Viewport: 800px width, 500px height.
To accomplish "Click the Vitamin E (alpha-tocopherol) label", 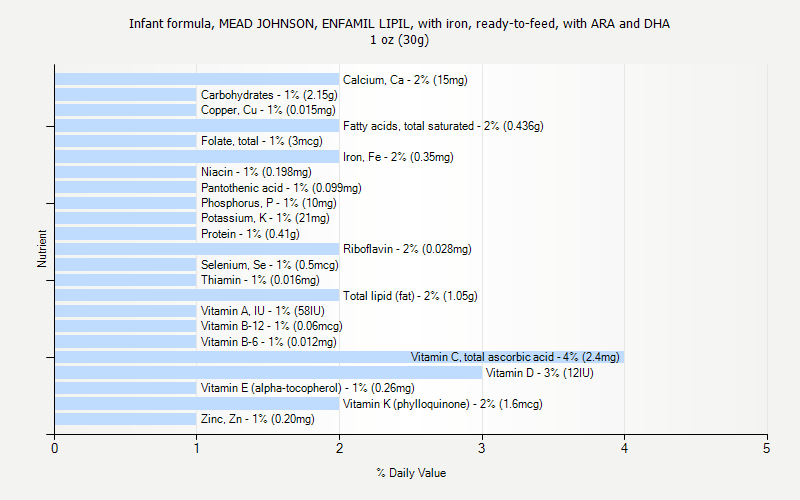I will 271,388.
